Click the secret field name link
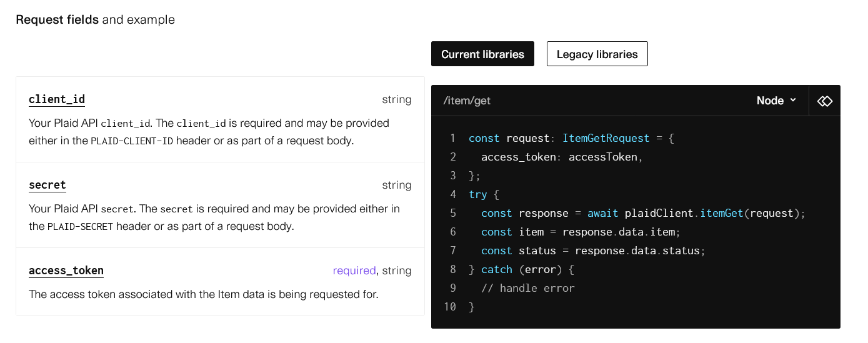The image size is (868, 343). click(x=47, y=185)
